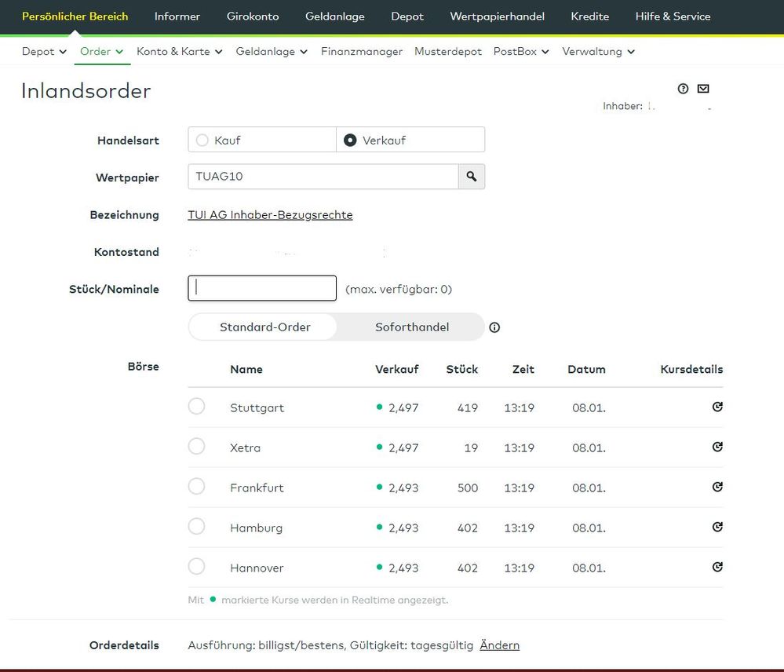The height and width of the screenshot is (672, 784).
Task: Click into the Stück/Nominale input field
Action: (x=262, y=288)
